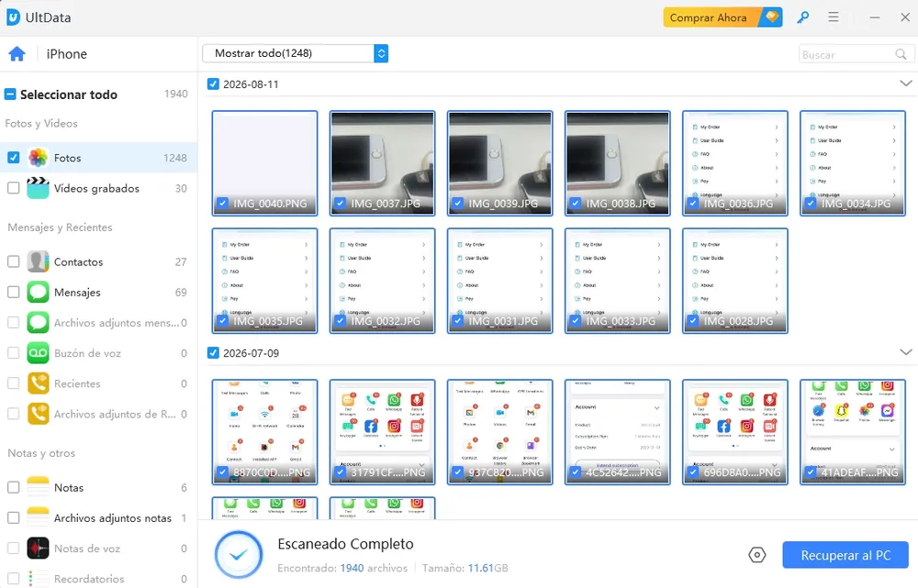918x588 pixels.
Task: Uncheck the 2026-08-11 date group checkbox
Action: pos(213,84)
